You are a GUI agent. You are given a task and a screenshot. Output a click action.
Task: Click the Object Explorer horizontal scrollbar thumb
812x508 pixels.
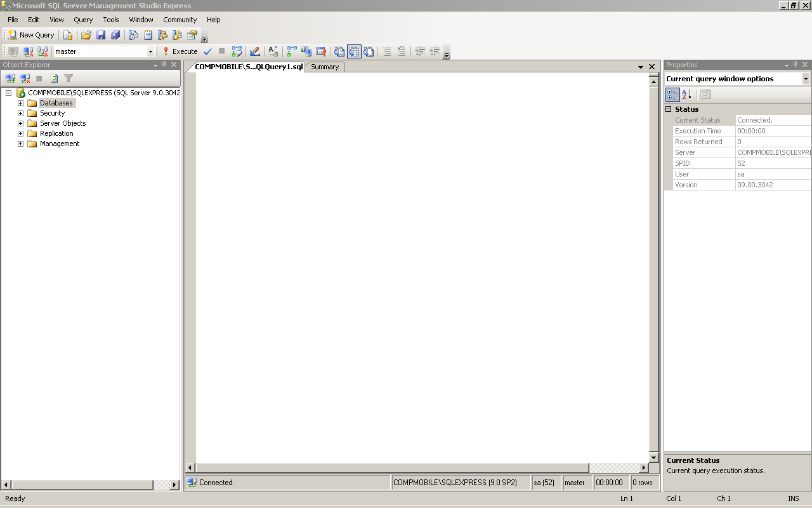coord(82,485)
